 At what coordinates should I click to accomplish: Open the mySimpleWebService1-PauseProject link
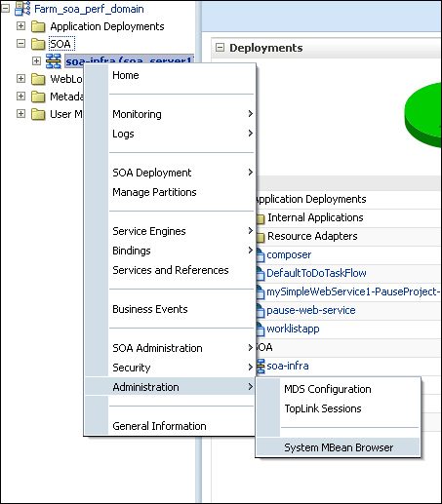(353, 292)
